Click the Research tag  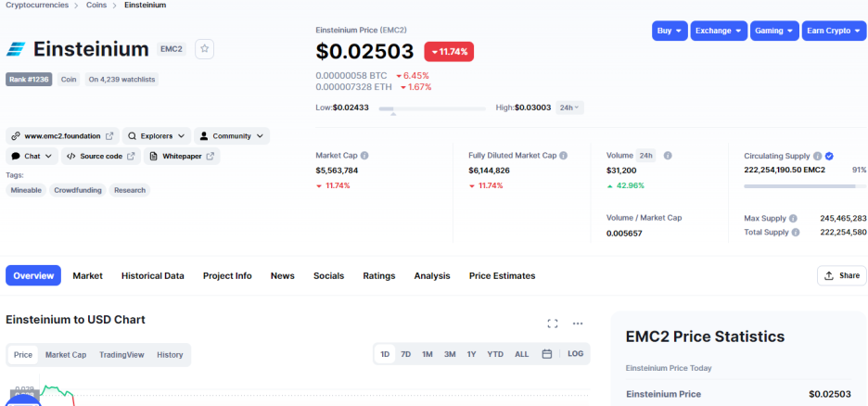click(130, 190)
